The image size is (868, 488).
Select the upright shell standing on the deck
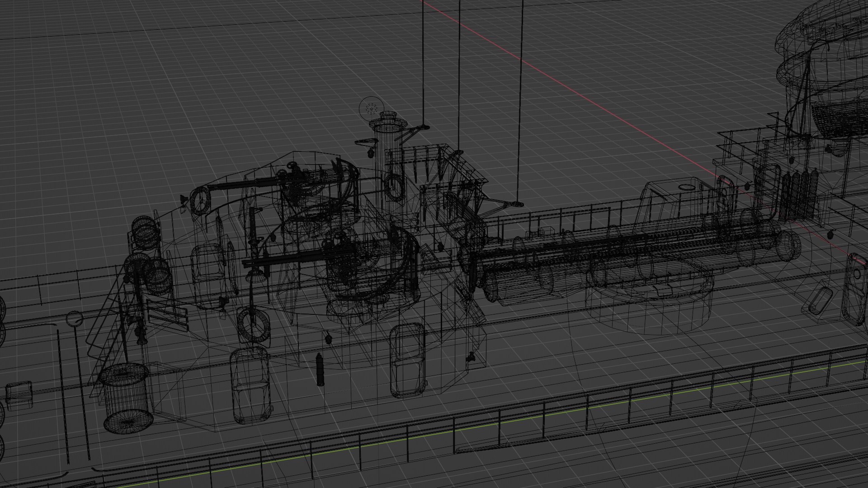click(x=321, y=369)
